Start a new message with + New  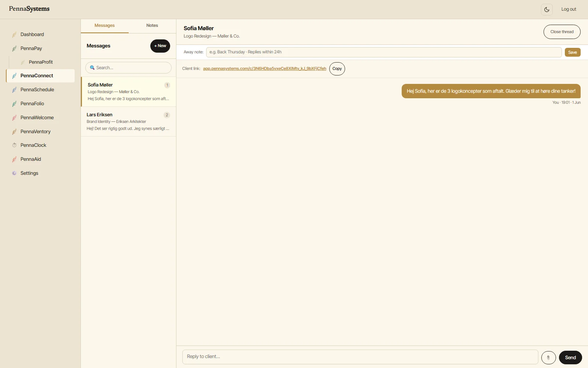(x=160, y=46)
